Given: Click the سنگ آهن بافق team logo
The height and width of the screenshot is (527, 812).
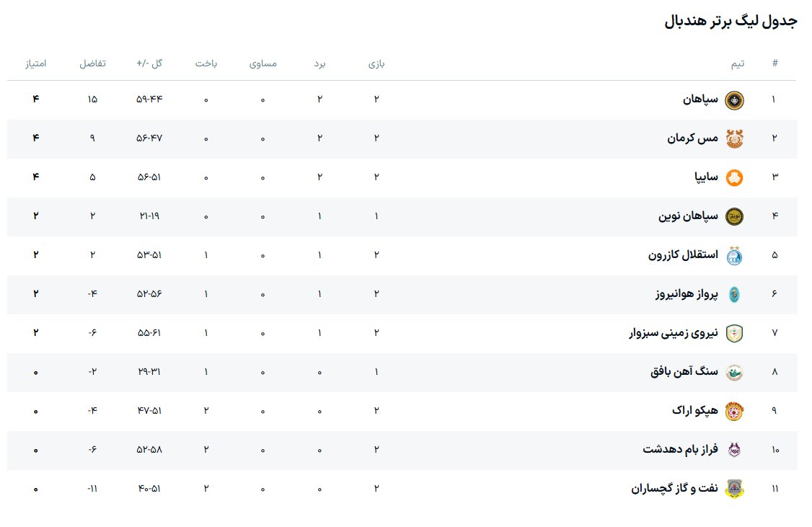Looking at the screenshot, I should click(733, 372).
